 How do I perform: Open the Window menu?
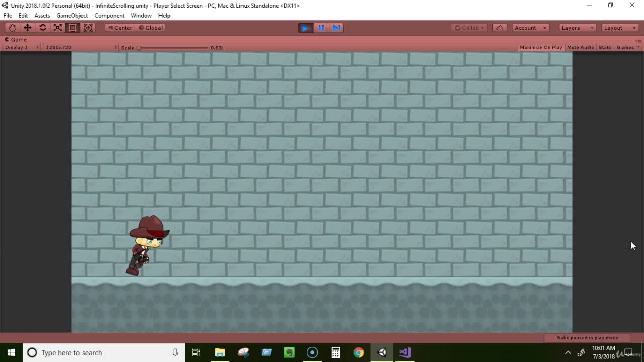(x=141, y=16)
